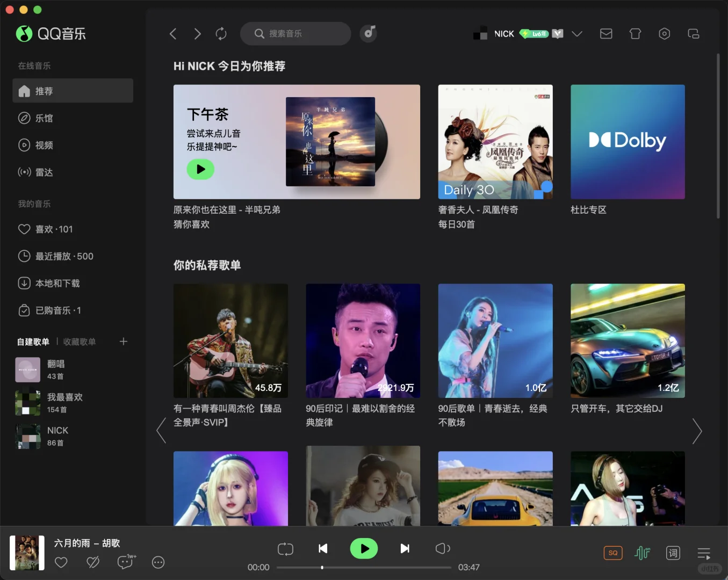The image size is (728, 580).
Task: Switch to the 收藏歌单 tab
Action: point(78,341)
